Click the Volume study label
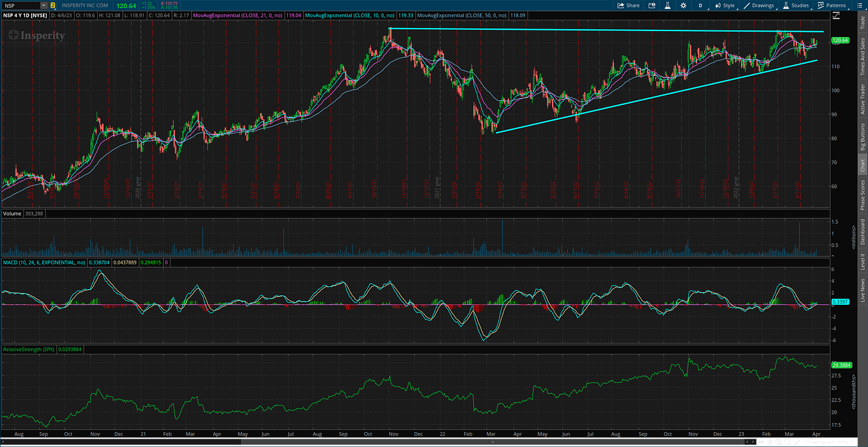The height and width of the screenshot is (447, 868). [x=12, y=213]
